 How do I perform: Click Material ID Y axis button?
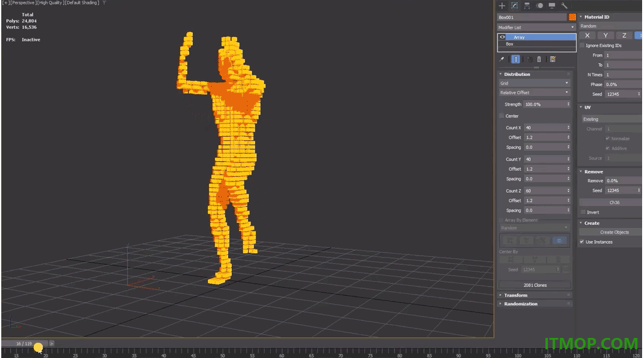tap(606, 35)
